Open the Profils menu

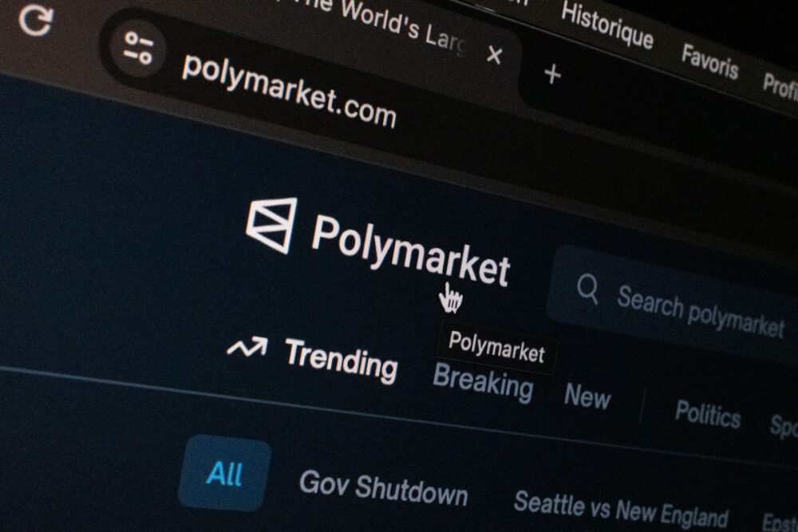[x=780, y=86]
